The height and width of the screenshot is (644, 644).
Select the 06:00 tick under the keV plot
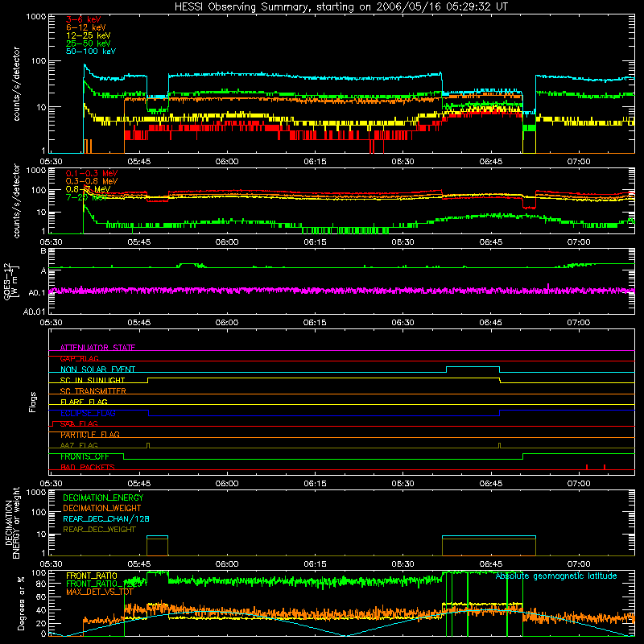coord(227,162)
